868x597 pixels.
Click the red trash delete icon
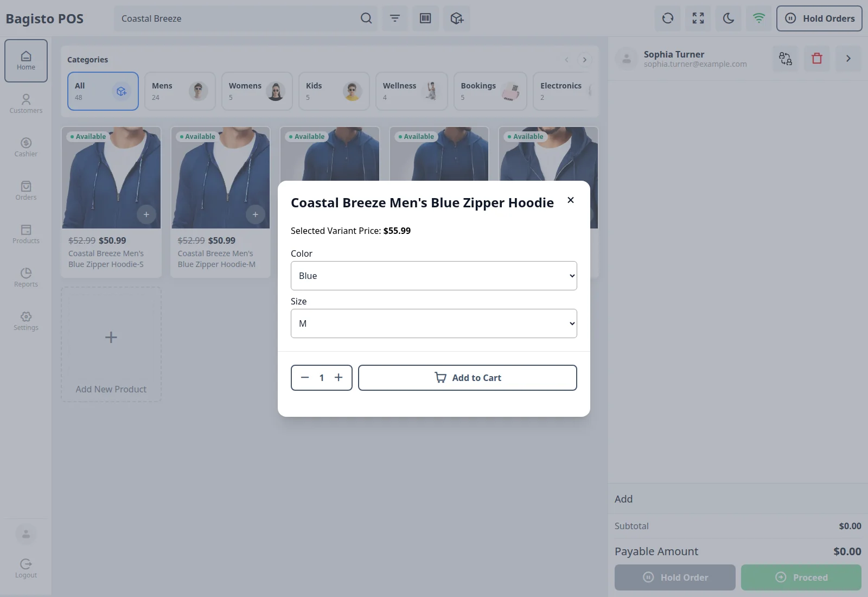tap(817, 59)
